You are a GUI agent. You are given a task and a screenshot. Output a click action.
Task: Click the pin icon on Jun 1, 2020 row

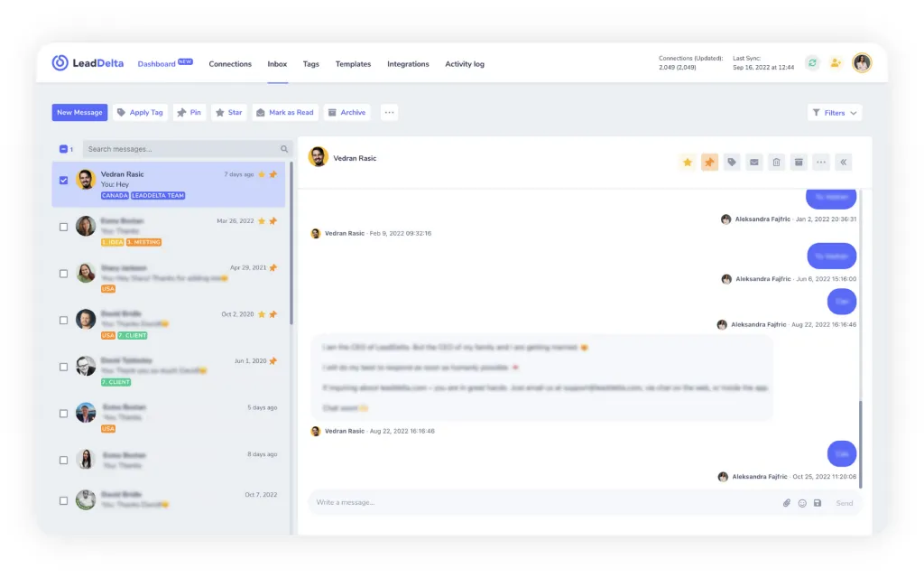[x=273, y=361]
